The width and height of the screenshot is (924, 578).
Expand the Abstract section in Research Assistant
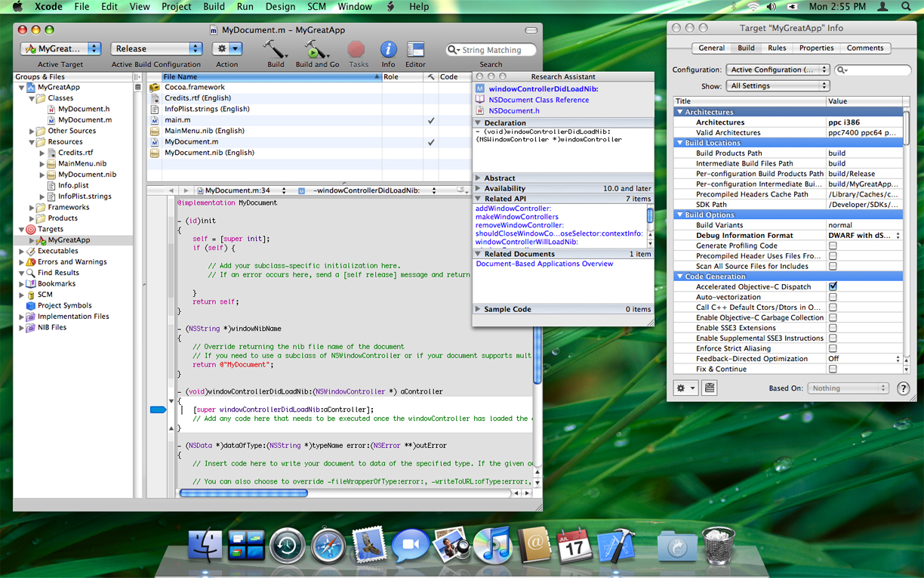click(x=478, y=178)
